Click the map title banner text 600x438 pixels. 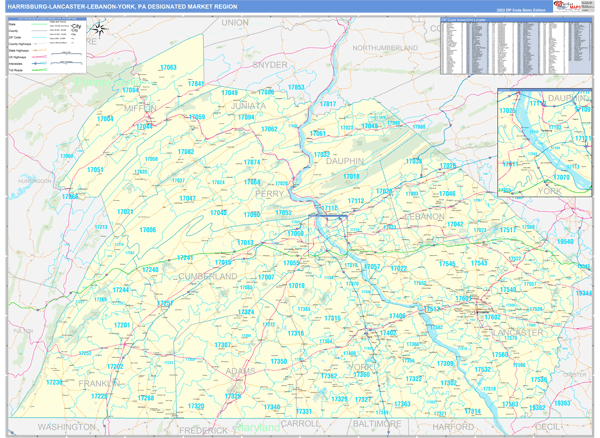point(122,7)
